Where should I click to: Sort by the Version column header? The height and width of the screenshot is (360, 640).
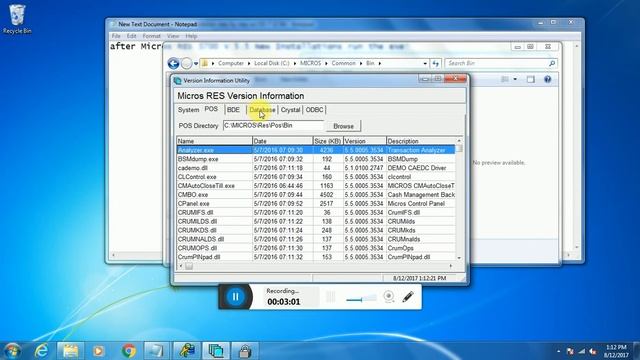[364, 141]
